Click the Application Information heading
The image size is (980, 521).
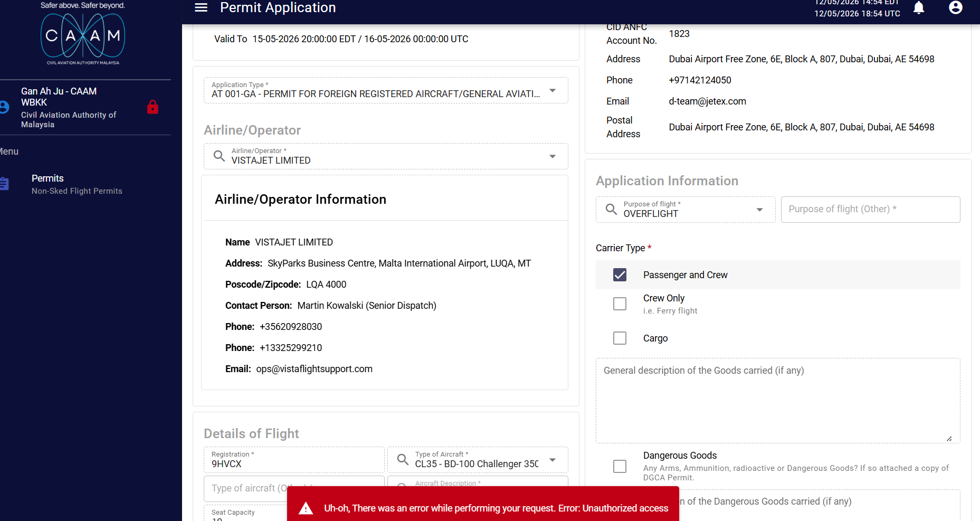(667, 181)
